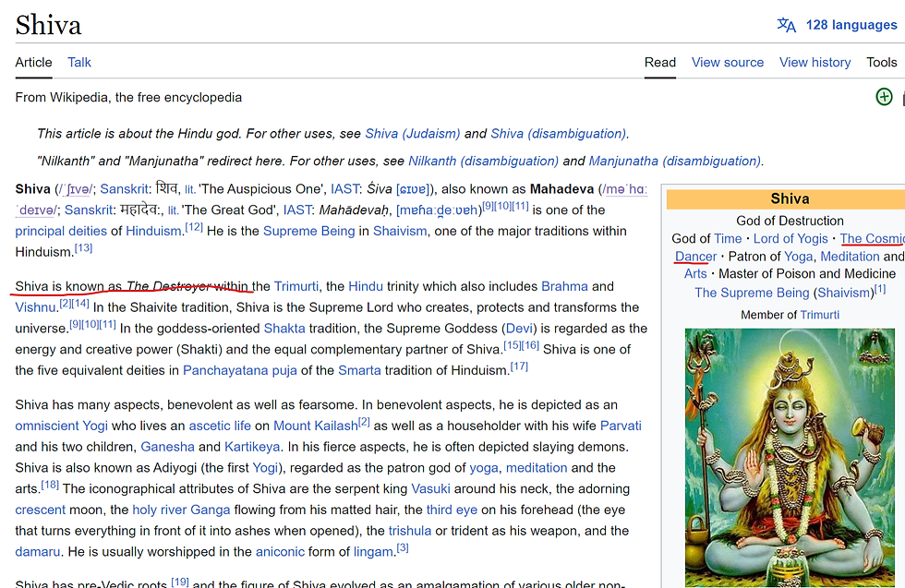The height and width of the screenshot is (588, 905).
Task: Enlarge the Shiva infobox painting
Action: 790,458
